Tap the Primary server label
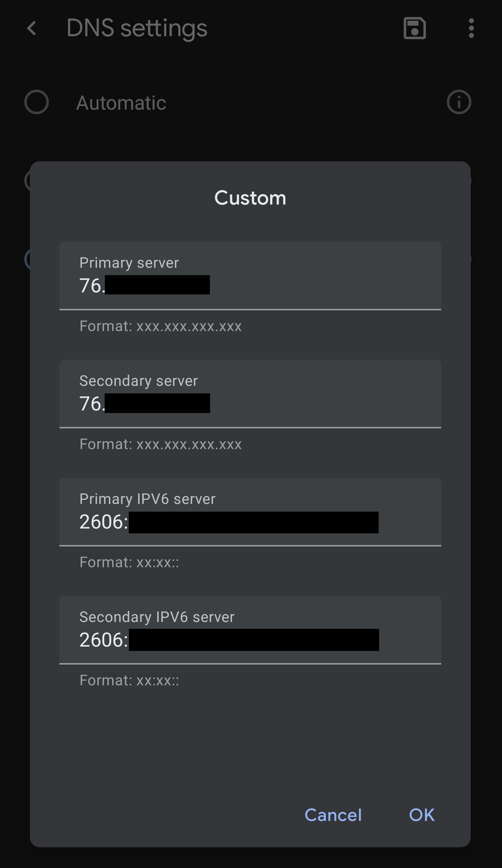Screen dimensions: 502x868 tap(129, 263)
